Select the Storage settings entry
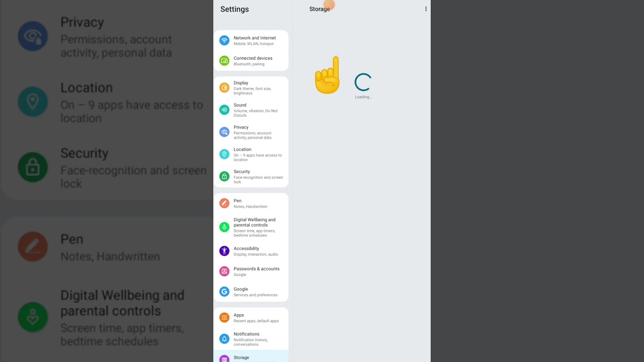This screenshot has width=644, height=362. [x=251, y=356]
